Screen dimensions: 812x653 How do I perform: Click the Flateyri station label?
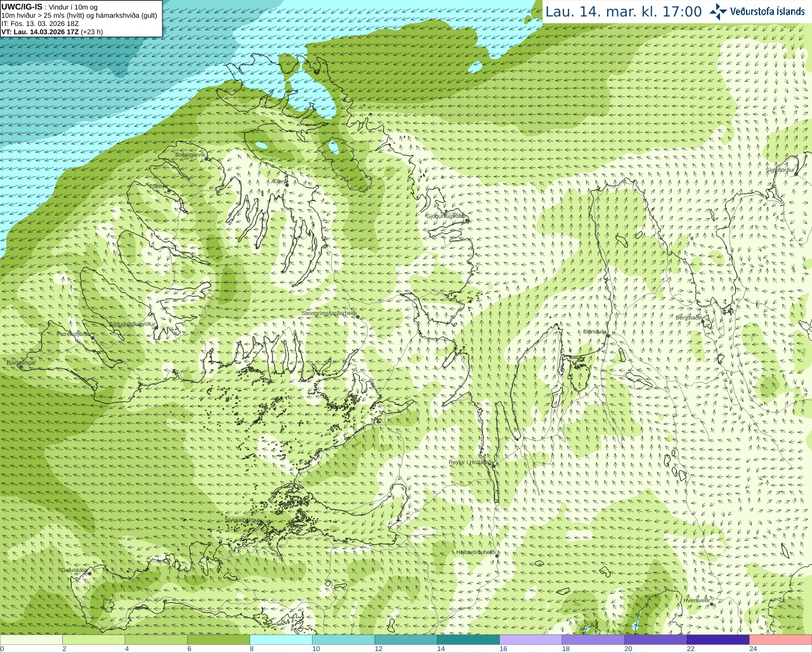click(159, 186)
